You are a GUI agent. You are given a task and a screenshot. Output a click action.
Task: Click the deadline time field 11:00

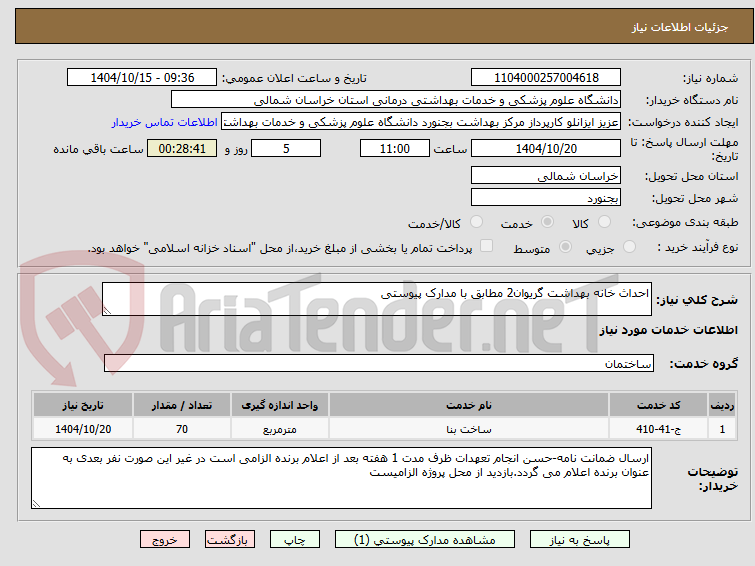tap(394, 148)
